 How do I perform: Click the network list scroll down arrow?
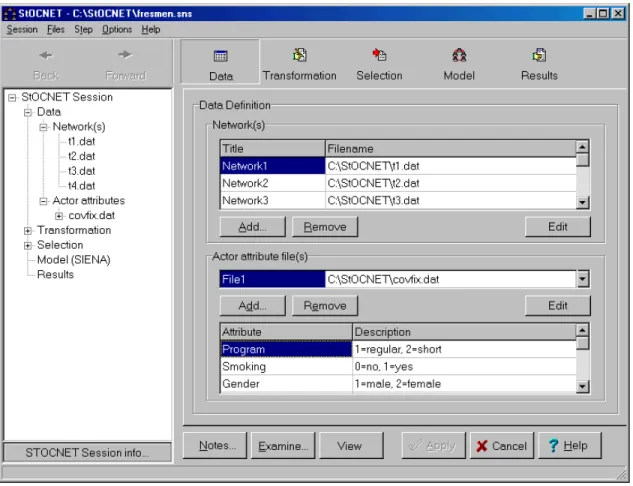click(582, 202)
